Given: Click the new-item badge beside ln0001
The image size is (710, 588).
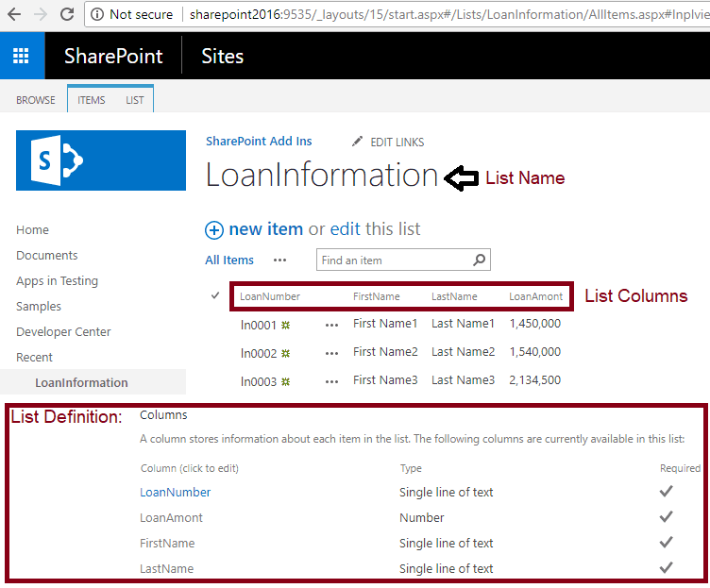Looking at the screenshot, I should pyautogui.click(x=286, y=325).
